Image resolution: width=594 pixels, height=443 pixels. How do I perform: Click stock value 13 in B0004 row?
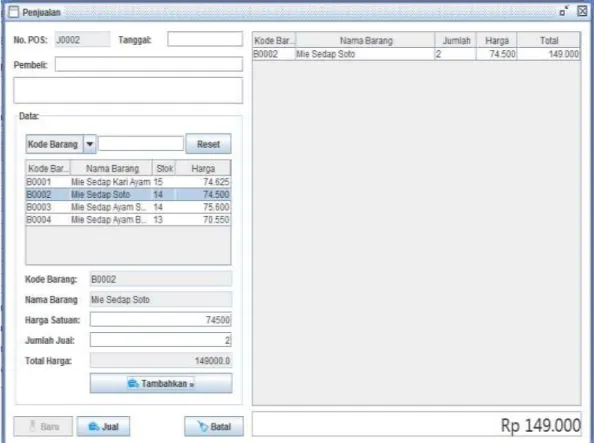pos(164,219)
